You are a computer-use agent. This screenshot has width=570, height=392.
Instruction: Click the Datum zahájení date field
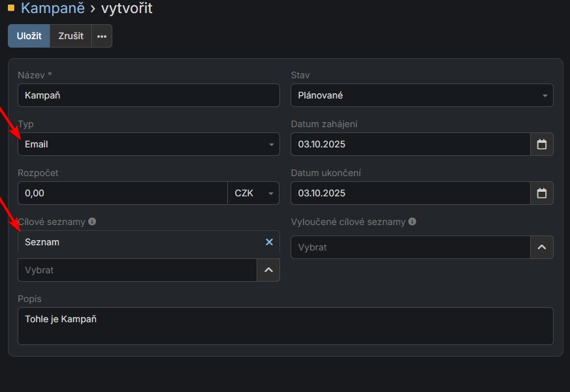point(410,144)
